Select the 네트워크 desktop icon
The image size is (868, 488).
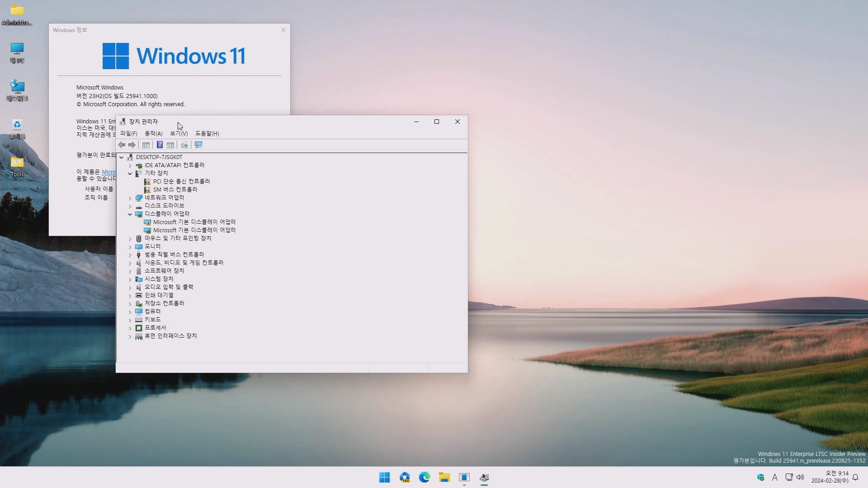tap(17, 90)
